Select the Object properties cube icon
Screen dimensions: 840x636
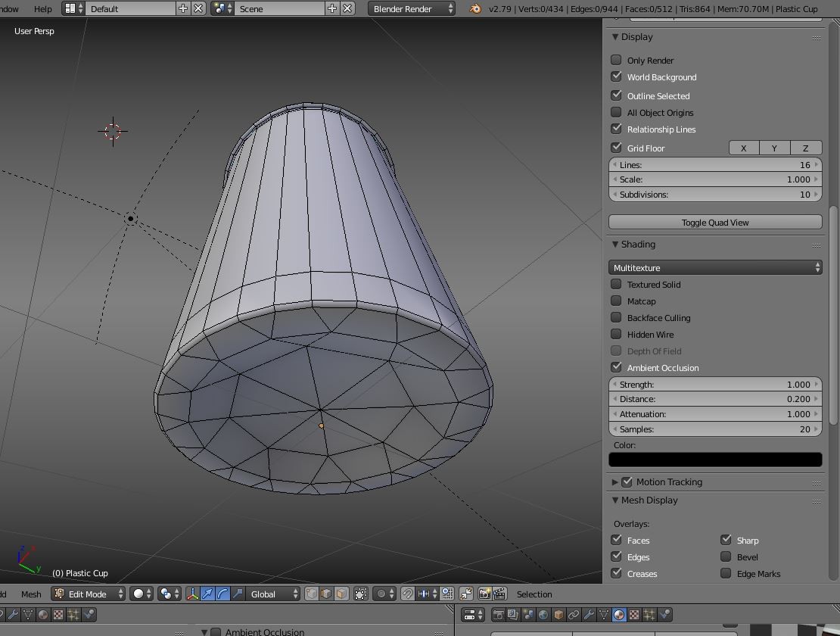tap(558, 614)
